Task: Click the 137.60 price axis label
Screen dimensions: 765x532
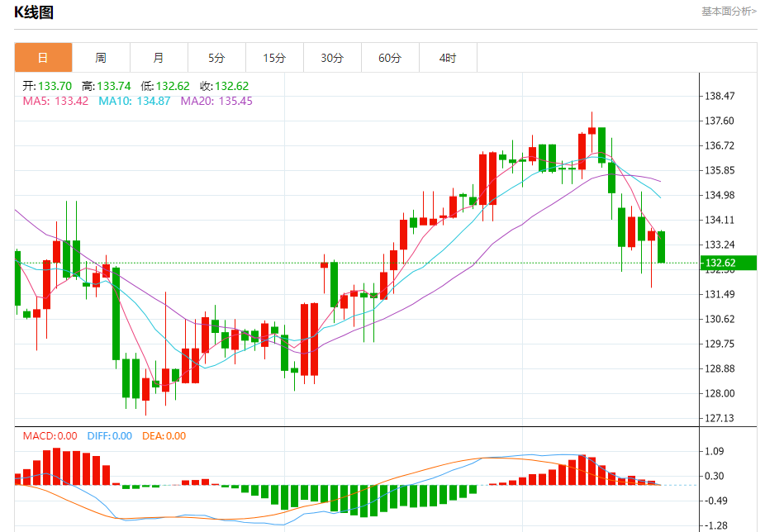Action: (720, 121)
